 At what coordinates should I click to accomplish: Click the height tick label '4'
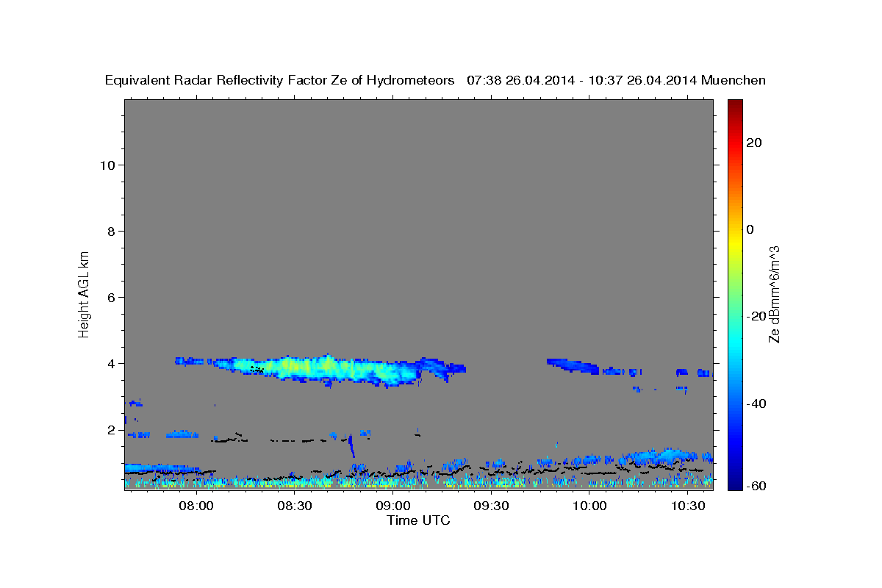coord(111,363)
